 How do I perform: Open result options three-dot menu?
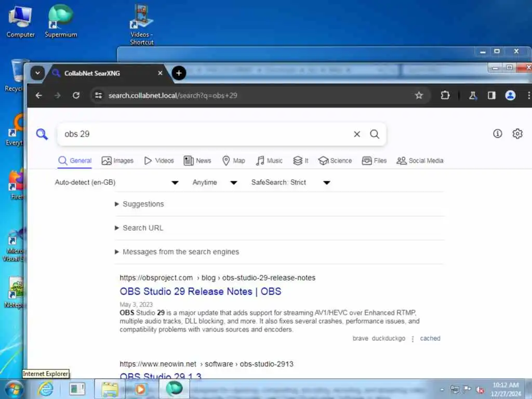pyautogui.click(x=413, y=339)
